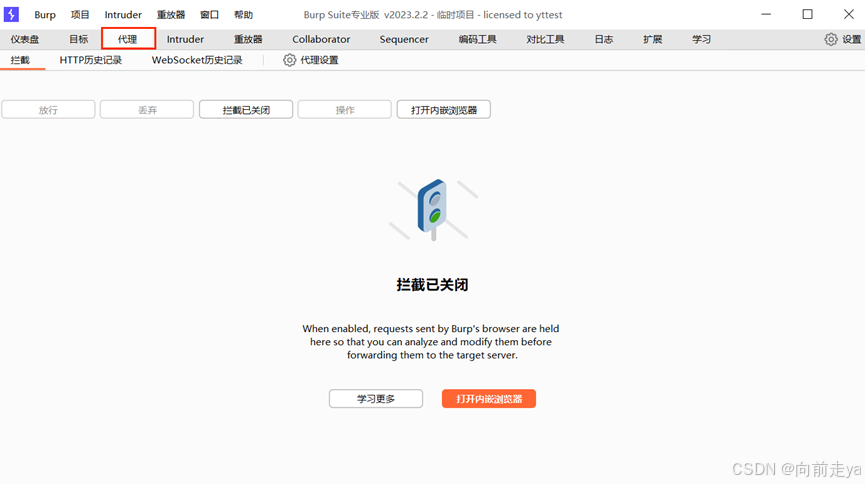The image size is (865, 484).
Task: Open 代理设置 proxy settings
Action: click(x=319, y=60)
